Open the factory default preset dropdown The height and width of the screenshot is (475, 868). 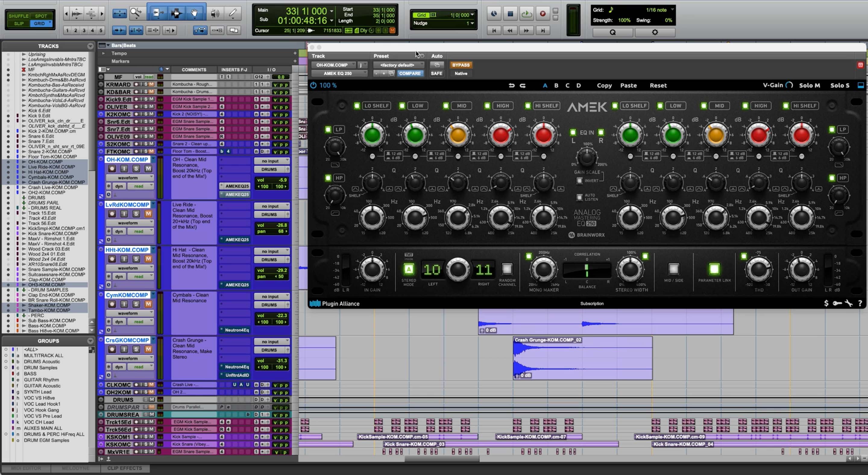399,65
